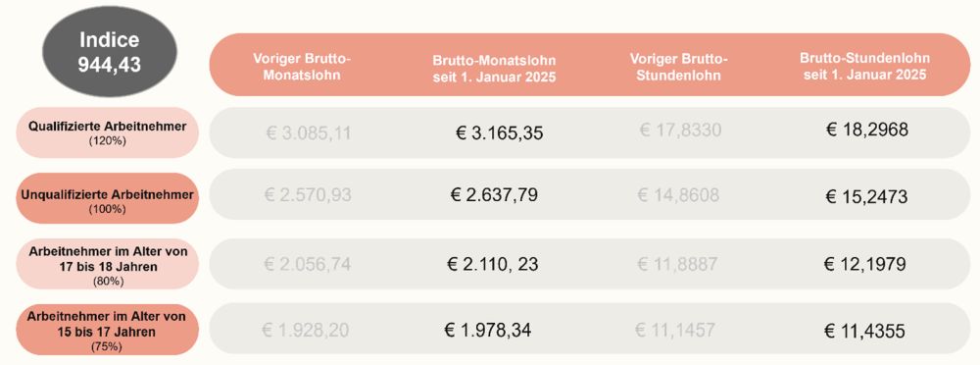The height and width of the screenshot is (365, 980).
Task: Select Brutto-Monatslohn seit 1. Januar 2025 header
Action: [x=494, y=70]
